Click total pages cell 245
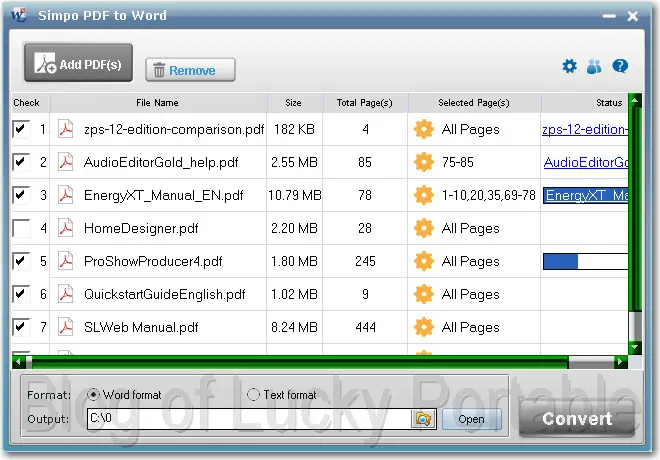Viewport: 660px width, 460px height. pyautogui.click(x=365, y=261)
